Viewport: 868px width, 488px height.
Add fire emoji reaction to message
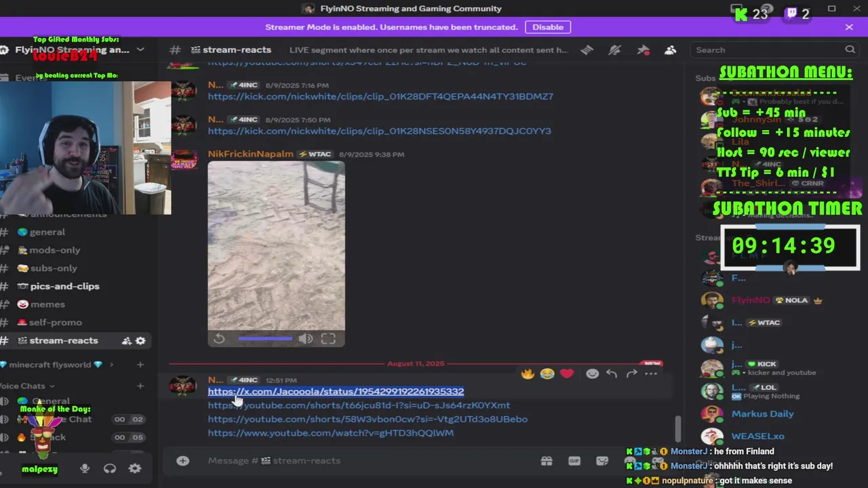[528, 373]
